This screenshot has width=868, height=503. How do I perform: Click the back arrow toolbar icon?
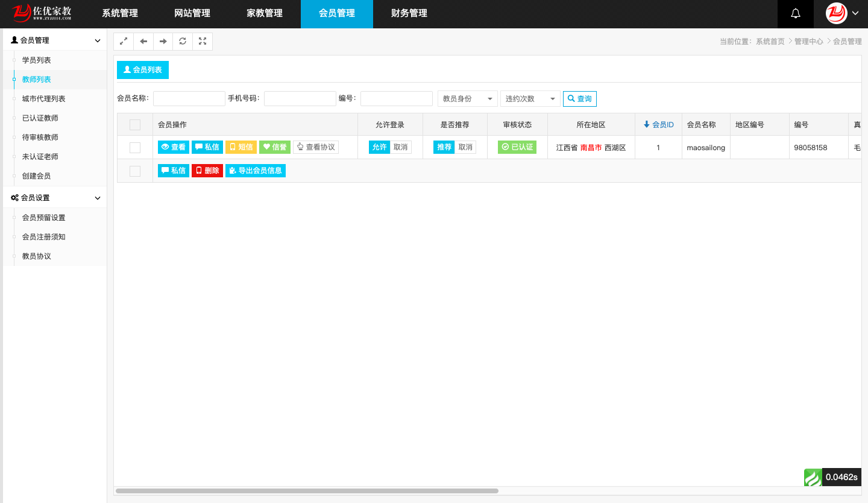[143, 42]
